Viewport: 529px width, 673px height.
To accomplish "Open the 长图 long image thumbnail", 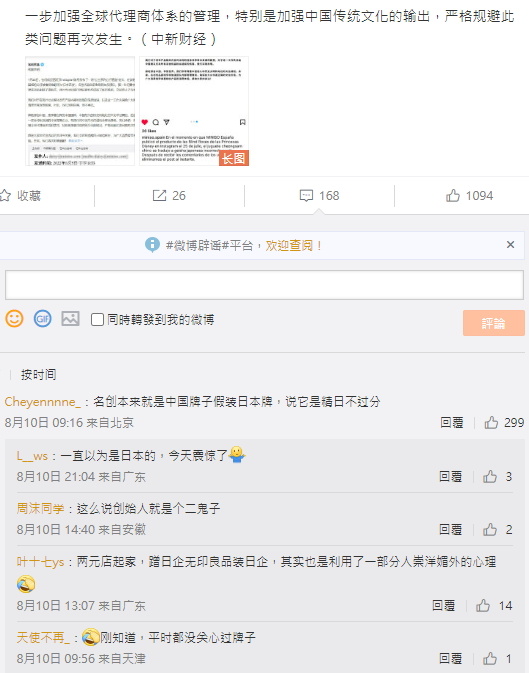I will click(x=194, y=111).
